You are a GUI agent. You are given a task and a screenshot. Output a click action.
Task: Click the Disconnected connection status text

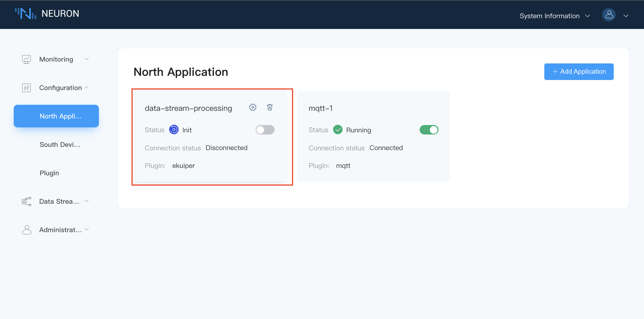point(227,148)
